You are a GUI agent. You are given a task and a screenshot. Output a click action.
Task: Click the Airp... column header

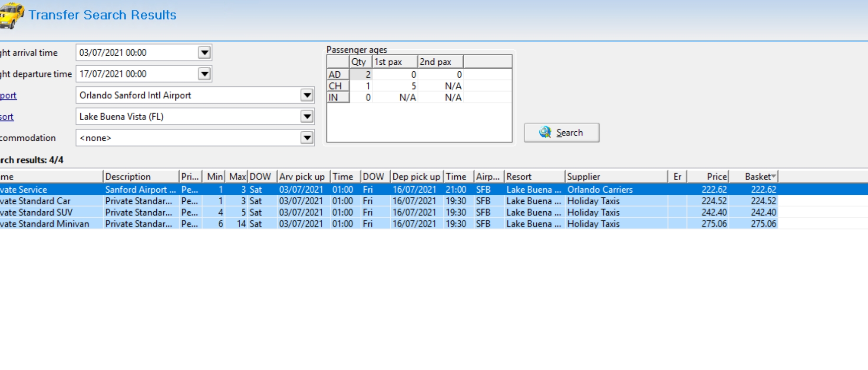[488, 177]
